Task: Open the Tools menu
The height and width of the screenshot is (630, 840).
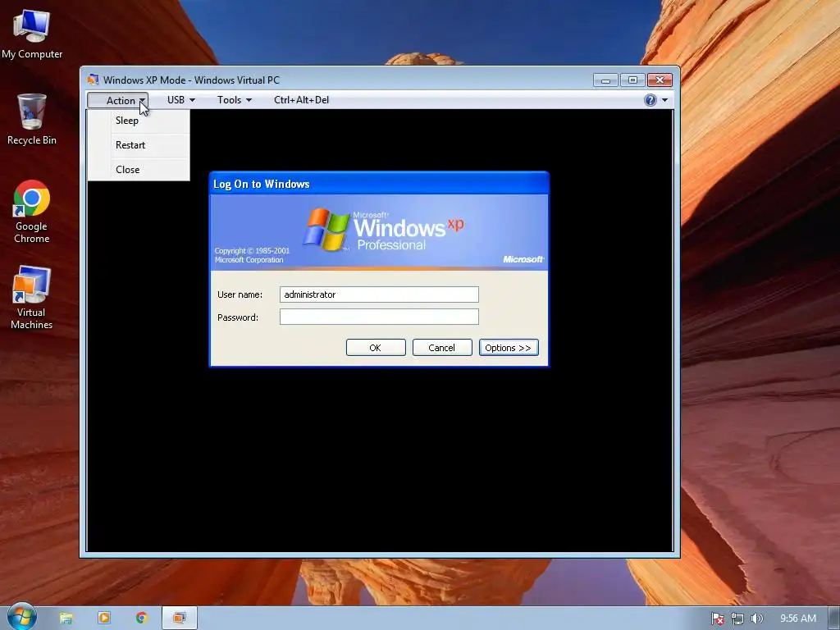Action: 234,100
